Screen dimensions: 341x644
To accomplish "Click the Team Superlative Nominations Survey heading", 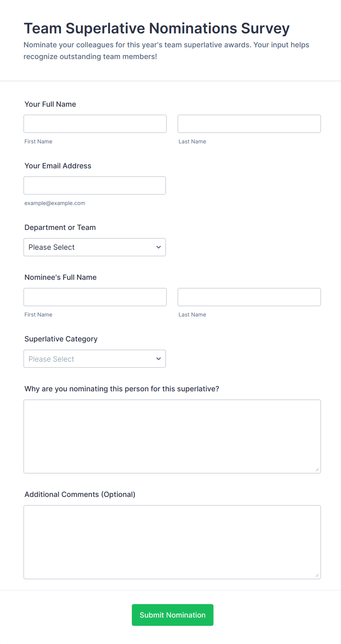I will (x=157, y=28).
